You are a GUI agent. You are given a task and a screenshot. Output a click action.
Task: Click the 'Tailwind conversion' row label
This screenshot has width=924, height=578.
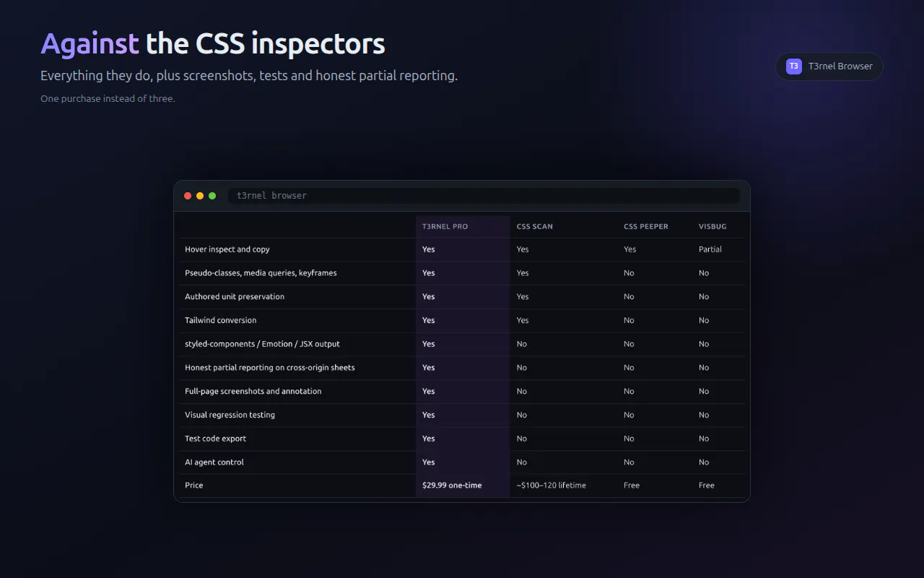[221, 321]
